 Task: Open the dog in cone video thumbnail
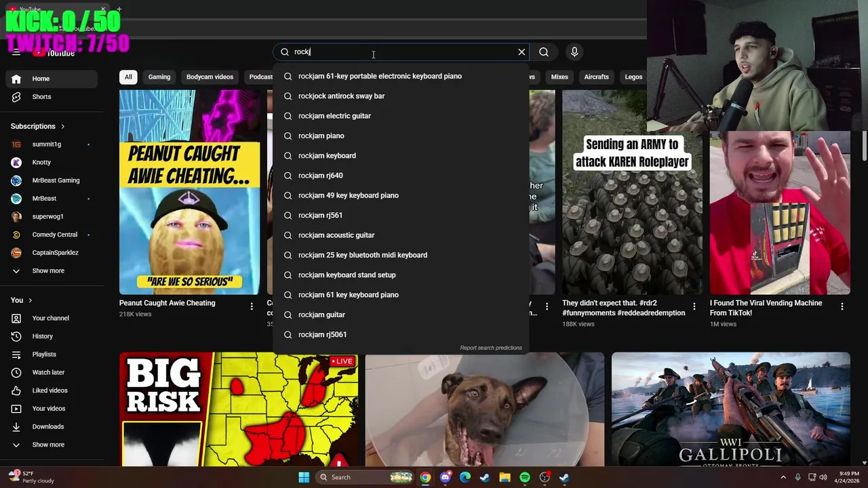pos(485,409)
